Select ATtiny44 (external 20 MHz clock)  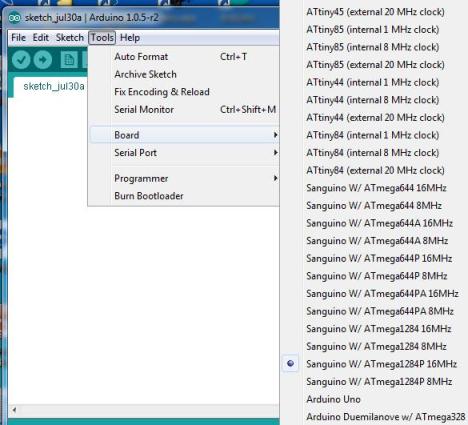tap(374, 117)
